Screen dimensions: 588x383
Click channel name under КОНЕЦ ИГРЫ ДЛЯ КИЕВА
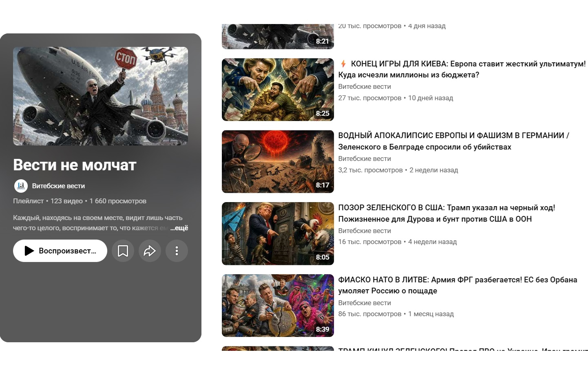(x=365, y=86)
